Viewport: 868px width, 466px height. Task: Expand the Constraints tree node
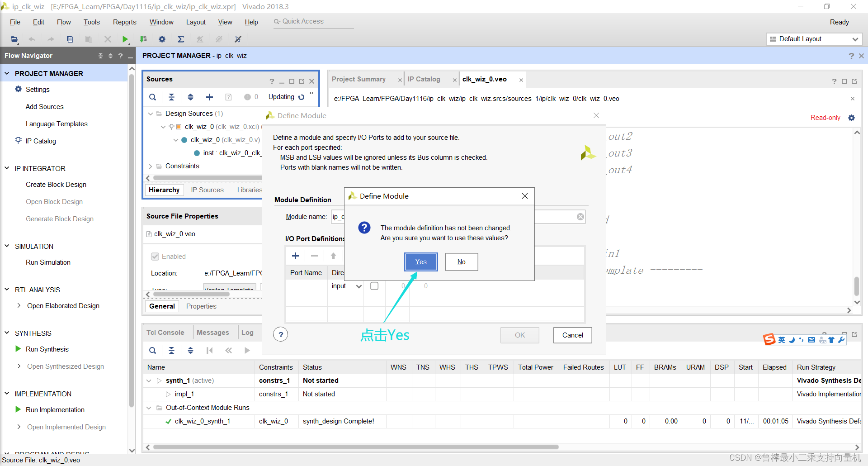tap(151, 166)
